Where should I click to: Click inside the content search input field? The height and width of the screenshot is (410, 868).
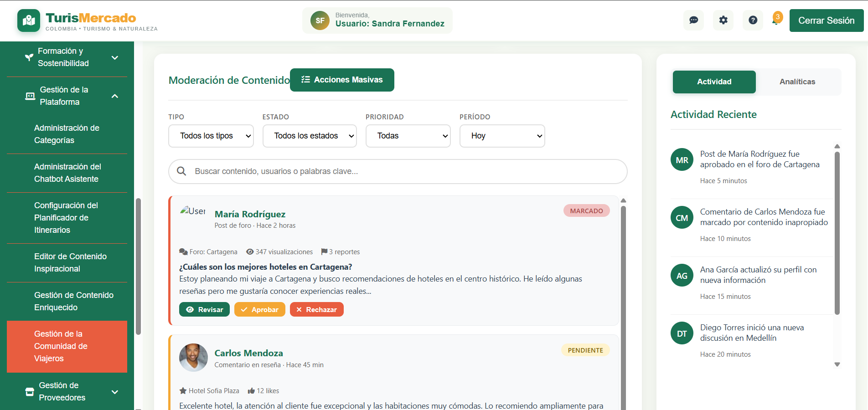pos(397,171)
